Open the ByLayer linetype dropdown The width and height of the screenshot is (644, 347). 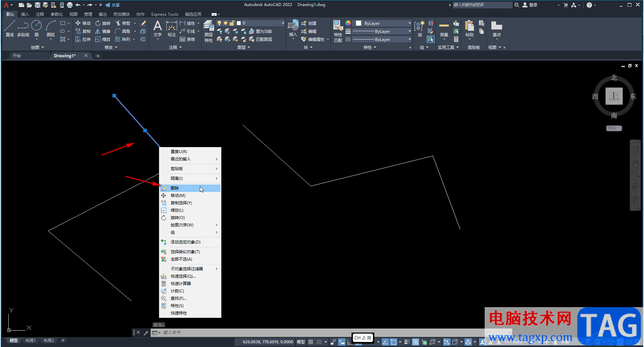(382, 39)
